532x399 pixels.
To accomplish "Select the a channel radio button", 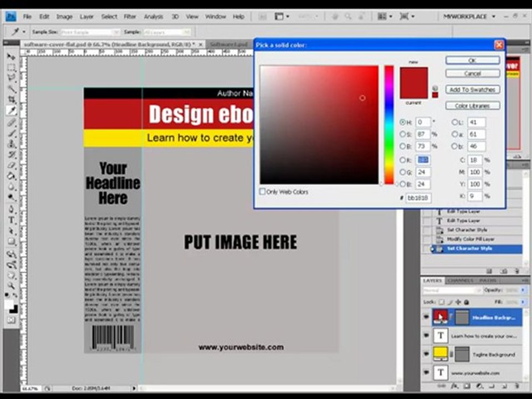I will coord(454,134).
